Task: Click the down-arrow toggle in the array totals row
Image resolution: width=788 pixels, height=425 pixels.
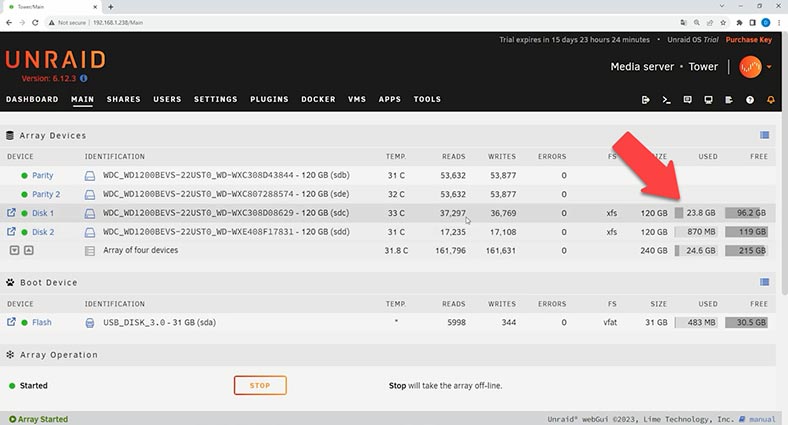Action: coord(15,250)
